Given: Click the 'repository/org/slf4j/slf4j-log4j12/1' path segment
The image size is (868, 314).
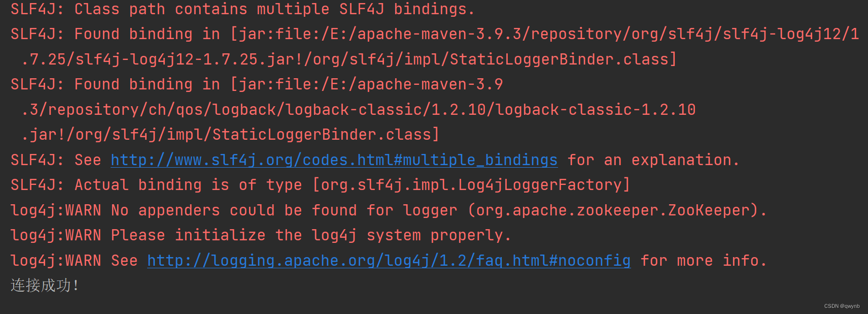Looking at the screenshot, I should (695, 34).
